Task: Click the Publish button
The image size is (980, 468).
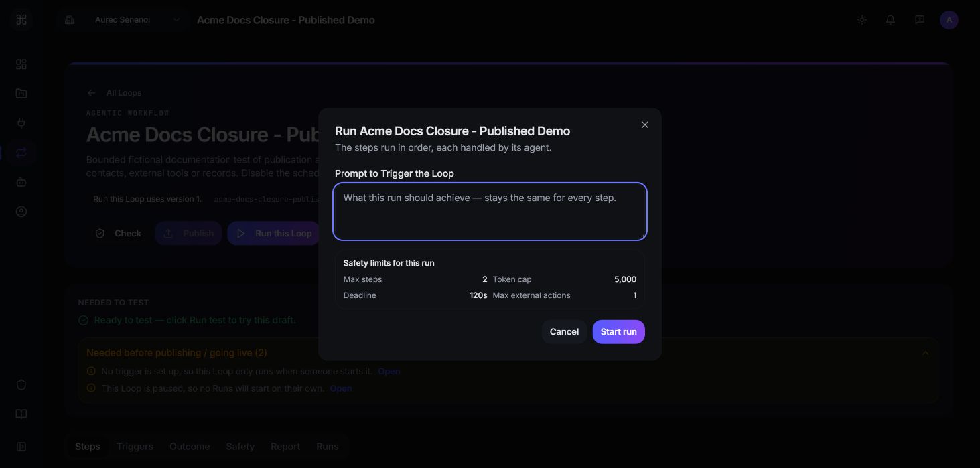Action: pyautogui.click(x=189, y=234)
